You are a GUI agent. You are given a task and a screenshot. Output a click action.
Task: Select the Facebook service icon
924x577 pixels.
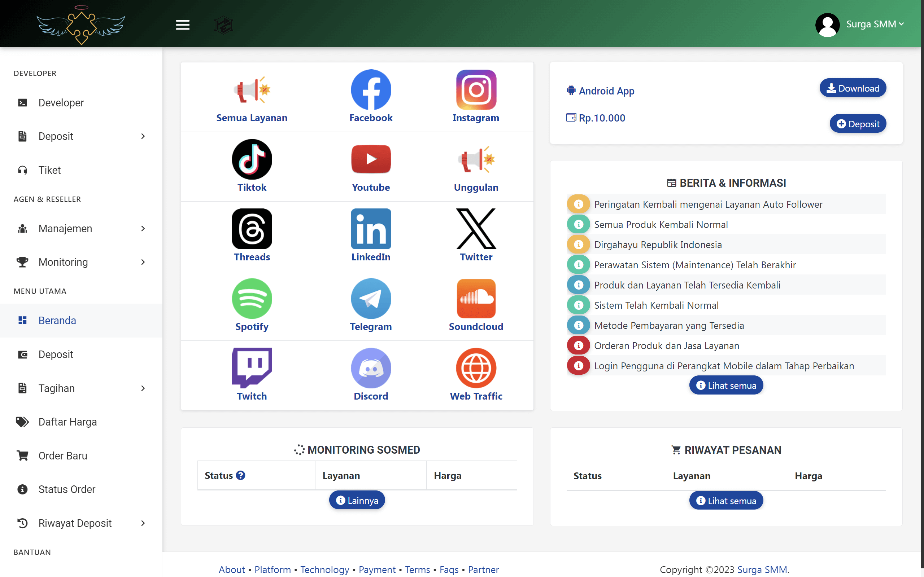[x=370, y=90]
